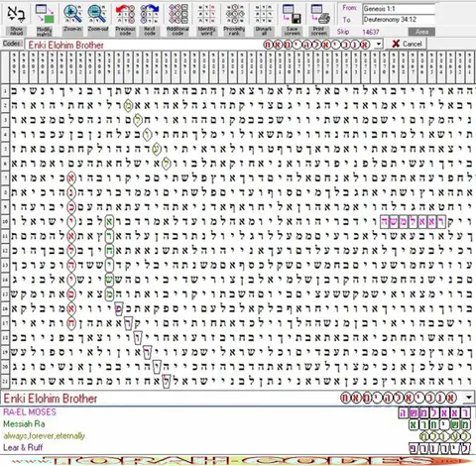Open the Modify matrix tool
Screen dimensions: 476x466
(45, 19)
